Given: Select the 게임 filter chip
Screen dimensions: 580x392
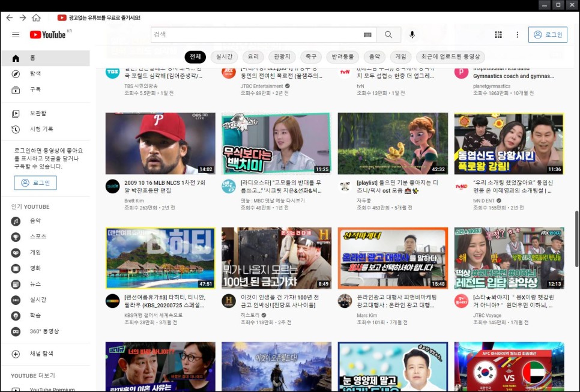Looking at the screenshot, I should point(400,56).
